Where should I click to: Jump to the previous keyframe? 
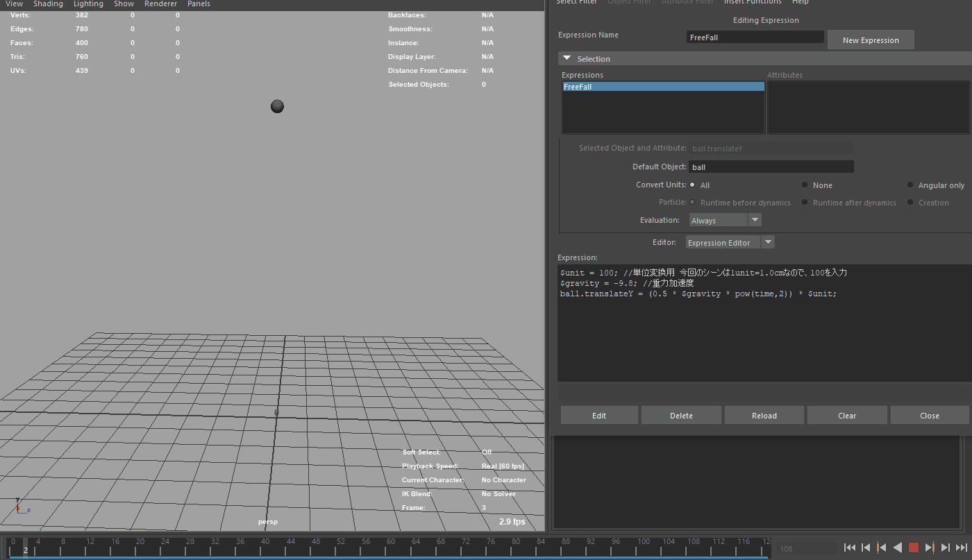coord(882,548)
